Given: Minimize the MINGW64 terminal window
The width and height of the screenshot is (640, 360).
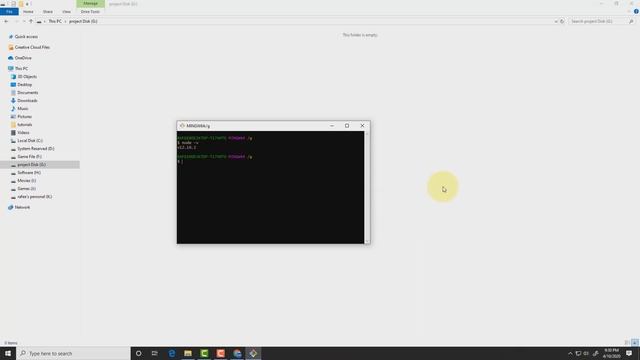Looking at the screenshot, I should (x=332, y=126).
